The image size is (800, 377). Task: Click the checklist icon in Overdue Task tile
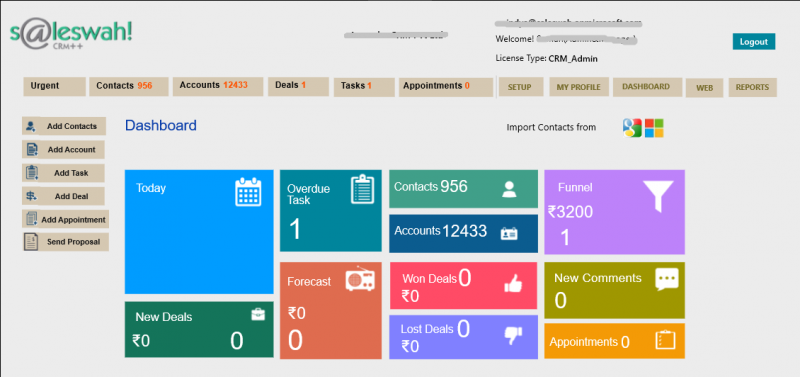(363, 189)
